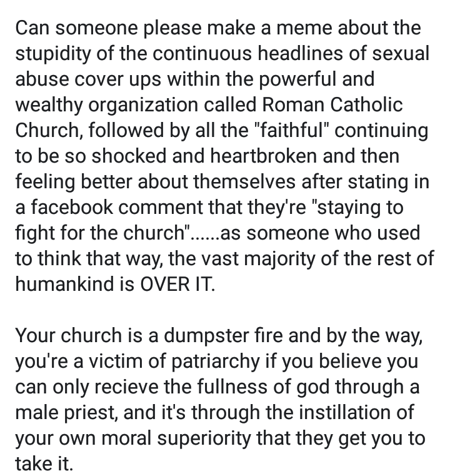
Task: Click the word "heartbroken"
Action: [x=264, y=156]
